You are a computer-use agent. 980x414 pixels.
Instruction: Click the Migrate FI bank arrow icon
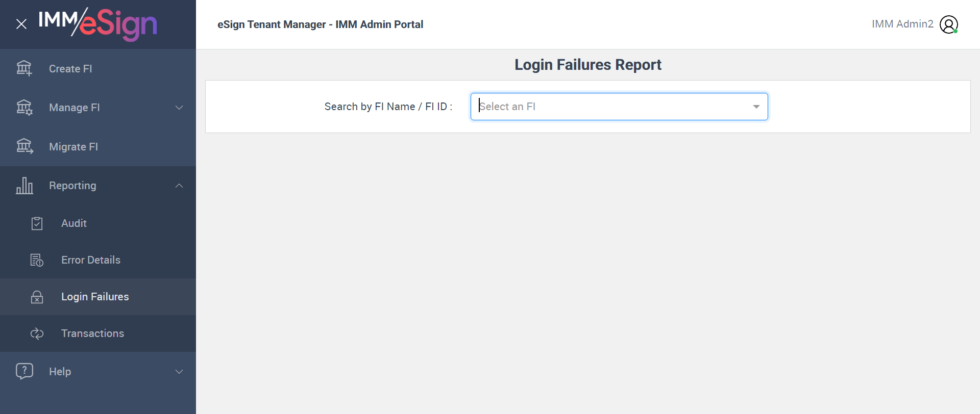tap(24, 147)
